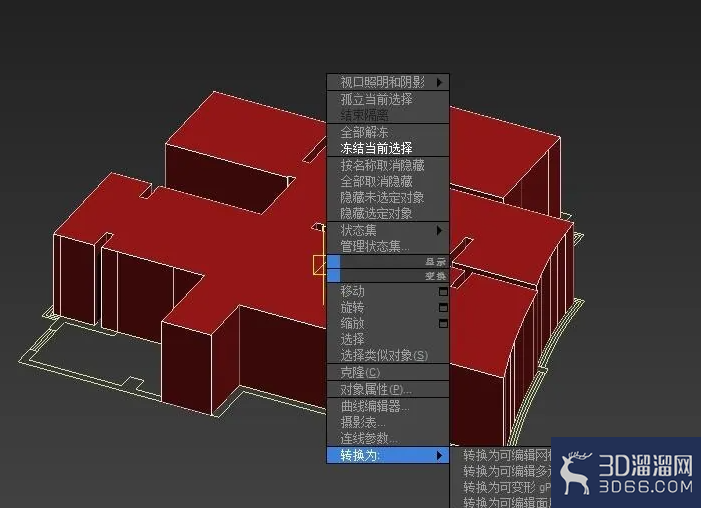Choose 转换为可编辑面片 submenu option
The width and height of the screenshot is (701, 508).
tap(501, 502)
